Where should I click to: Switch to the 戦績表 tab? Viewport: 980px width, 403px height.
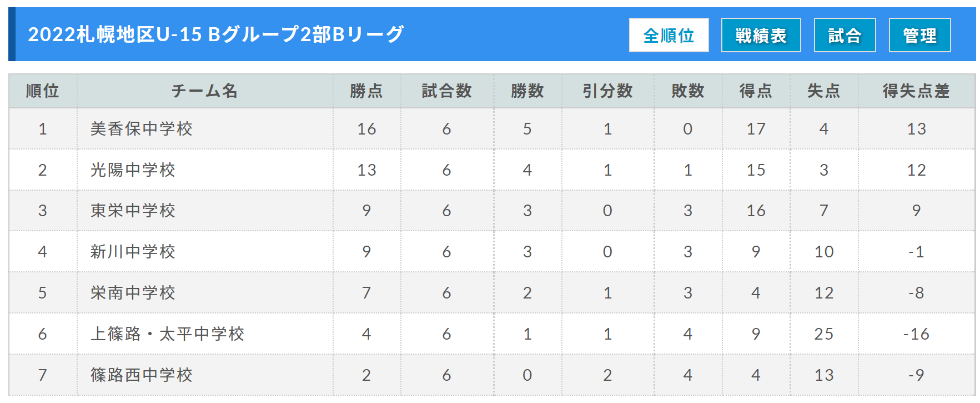click(x=761, y=36)
